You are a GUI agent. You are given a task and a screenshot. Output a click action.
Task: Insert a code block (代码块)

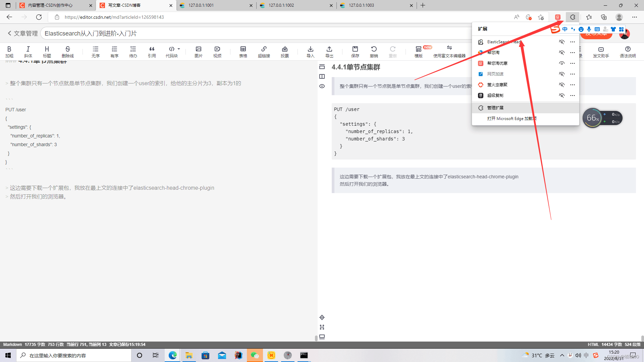[172, 52]
